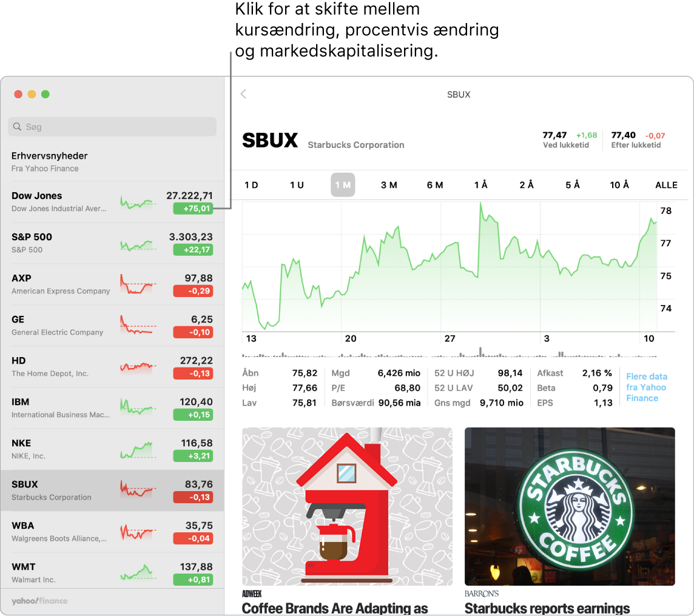
Task: Select The Home Depot, Inc. row
Action: coord(112,367)
